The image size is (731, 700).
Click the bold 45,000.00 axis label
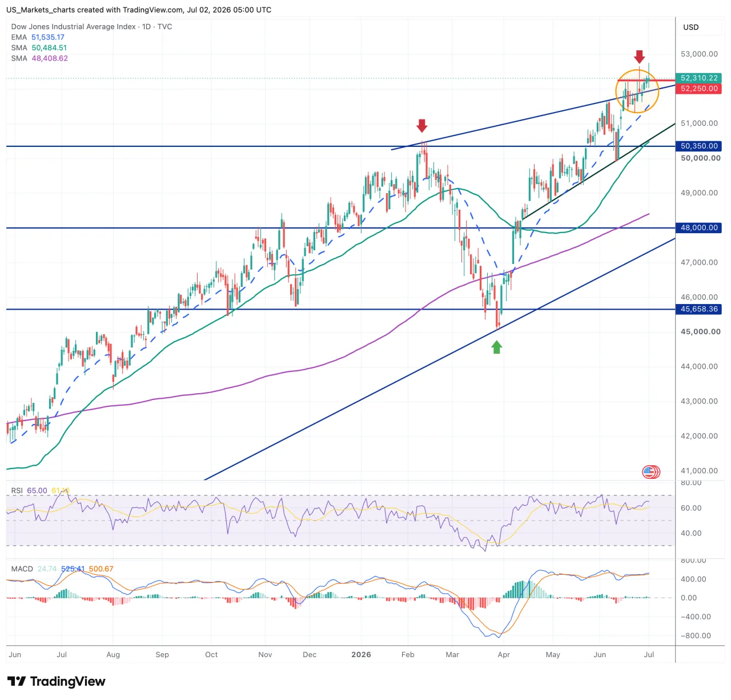[x=700, y=332]
